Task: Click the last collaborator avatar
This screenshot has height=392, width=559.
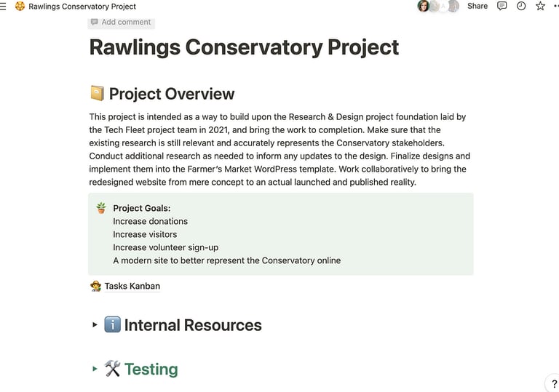Action: click(x=453, y=6)
